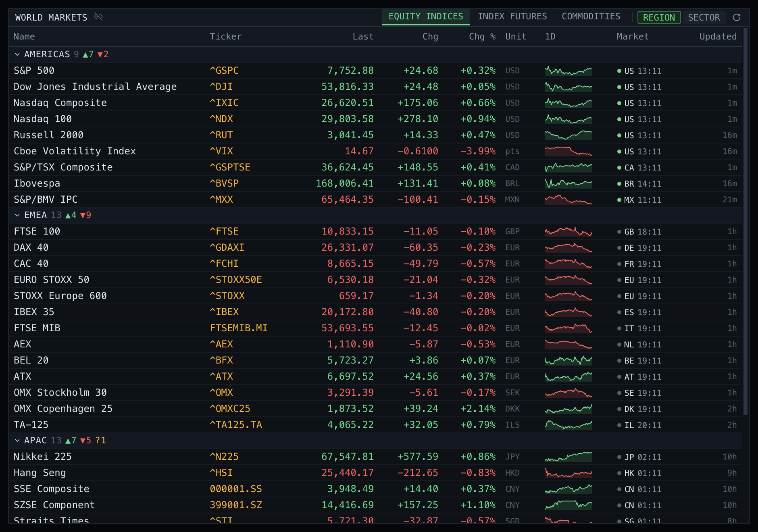Sort by the Last column header
The image size is (758, 532).
click(363, 37)
